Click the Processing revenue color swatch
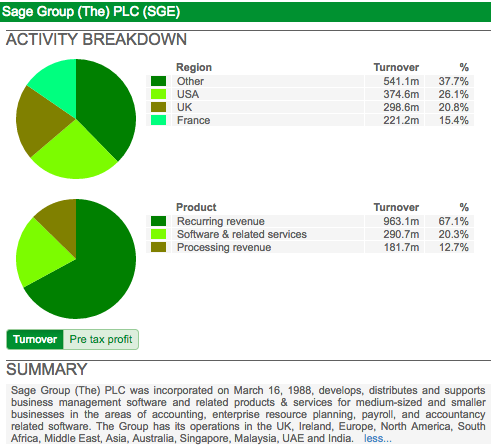The width and height of the screenshot is (491, 447). 158,247
